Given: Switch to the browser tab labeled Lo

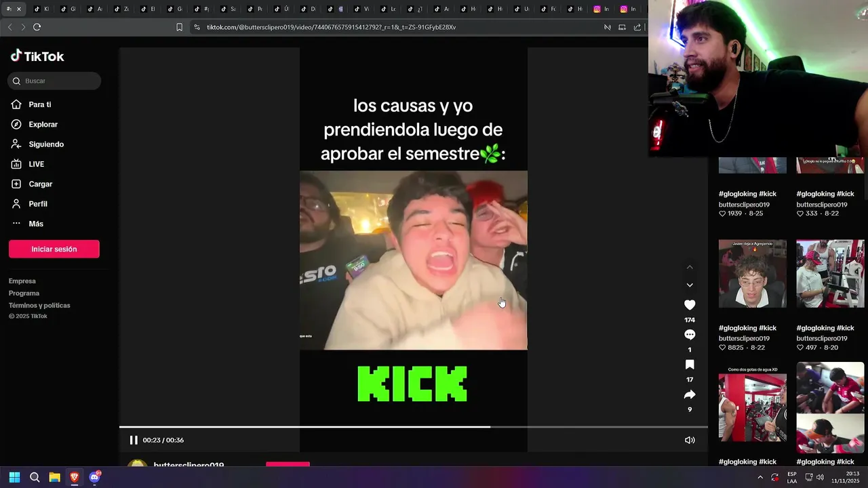Looking at the screenshot, I should pyautogui.click(x=388, y=9).
